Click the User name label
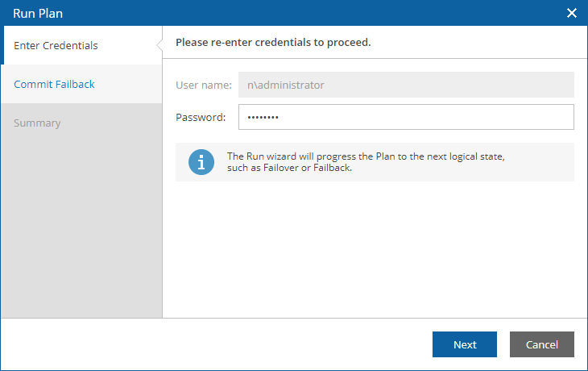The height and width of the screenshot is (371, 588). point(204,85)
